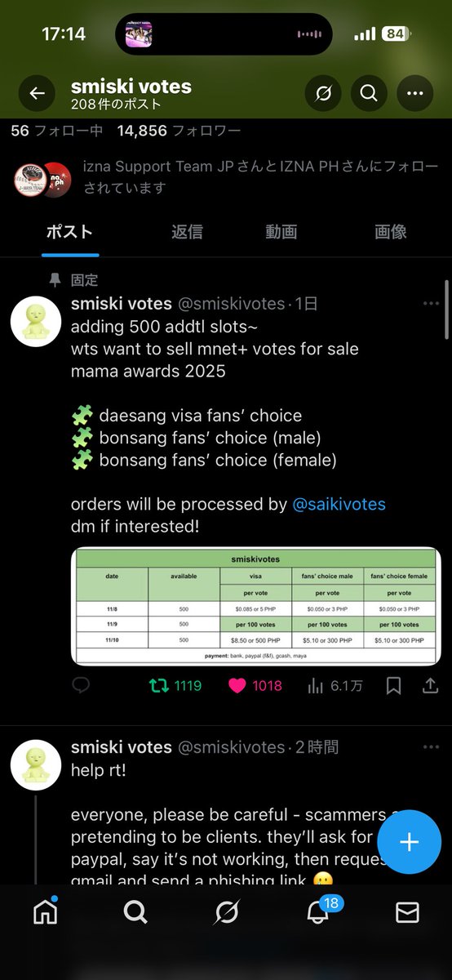The height and width of the screenshot is (980, 452).
Task: Open Grok icon in profile header
Action: [323, 94]
